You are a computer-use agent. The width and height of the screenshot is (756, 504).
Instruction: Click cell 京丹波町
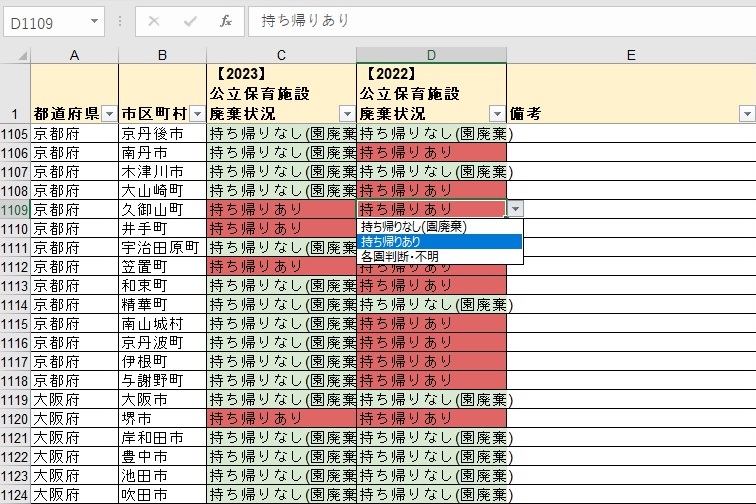pyautogui.click(x=162, y=342)
